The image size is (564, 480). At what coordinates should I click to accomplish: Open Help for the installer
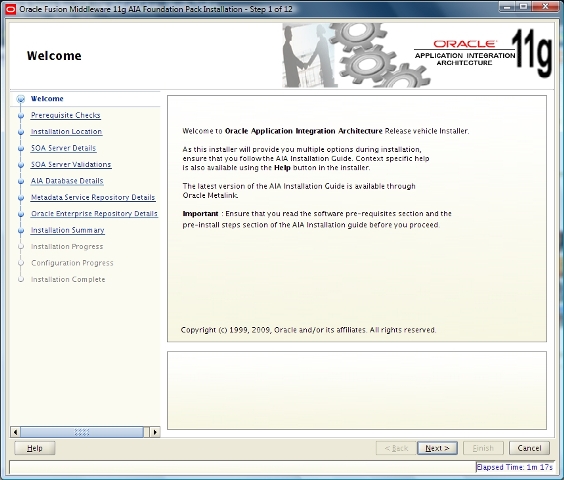click(35, 448)
